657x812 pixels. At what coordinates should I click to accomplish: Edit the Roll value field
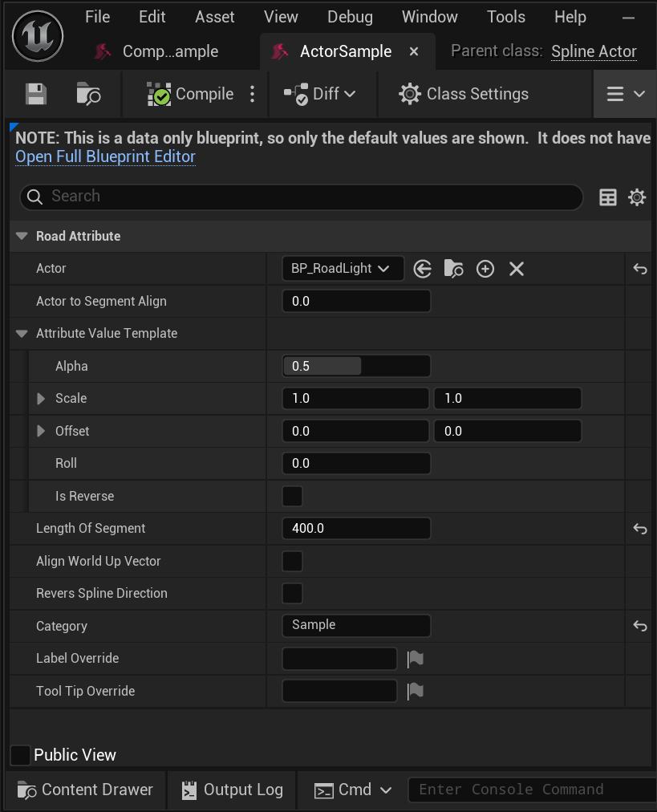(356, 464)
